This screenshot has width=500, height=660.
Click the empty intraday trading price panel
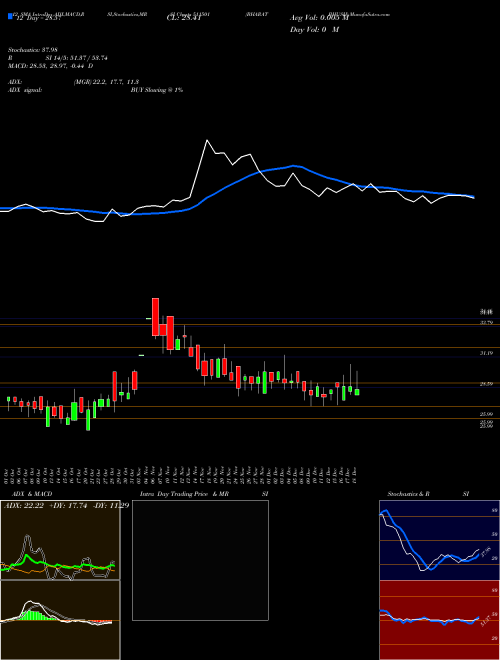200,560
